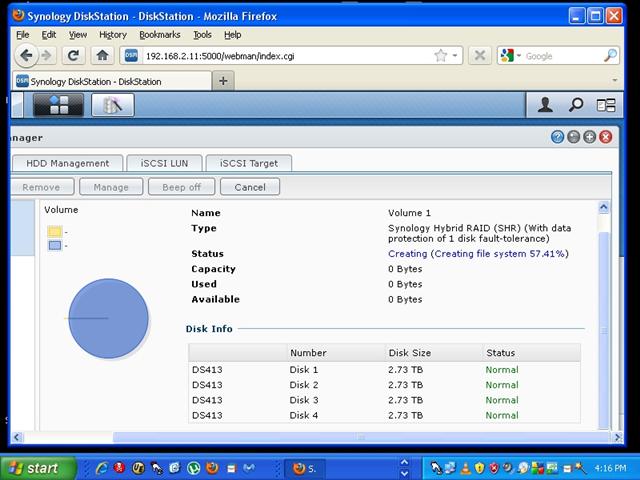Click the taskbar toolbar up chevron

pyautogui.click(x=404, y=462)
